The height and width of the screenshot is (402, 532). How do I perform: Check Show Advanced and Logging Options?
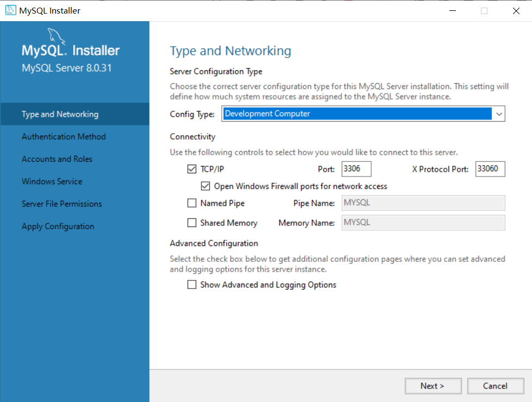click(x=192, y=284)
